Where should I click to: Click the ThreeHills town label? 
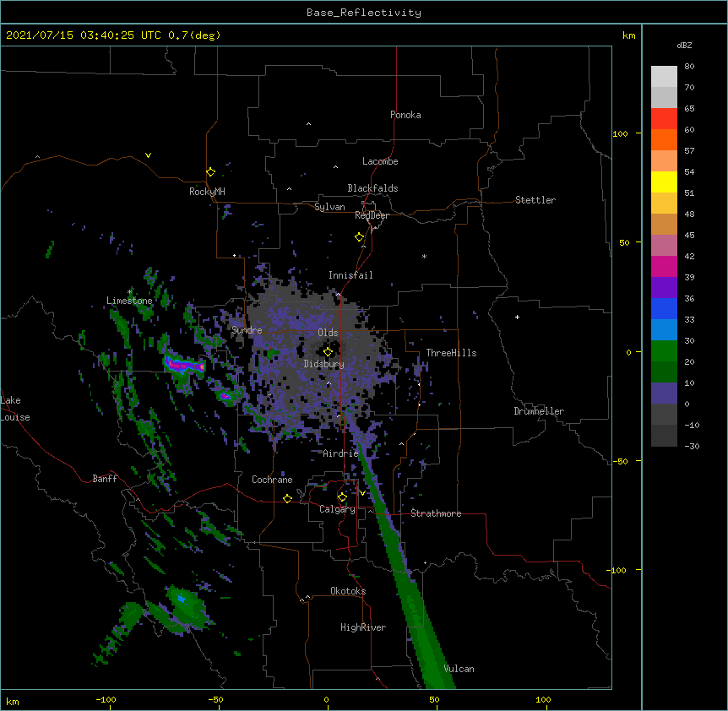(451, 353)
